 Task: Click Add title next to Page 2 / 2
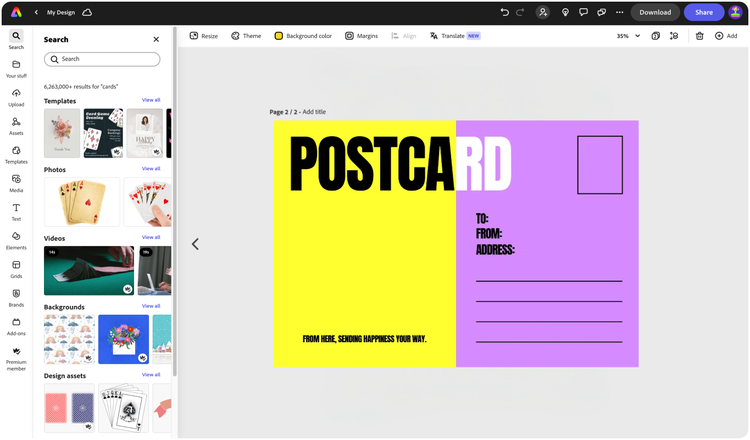pos(314,112)
